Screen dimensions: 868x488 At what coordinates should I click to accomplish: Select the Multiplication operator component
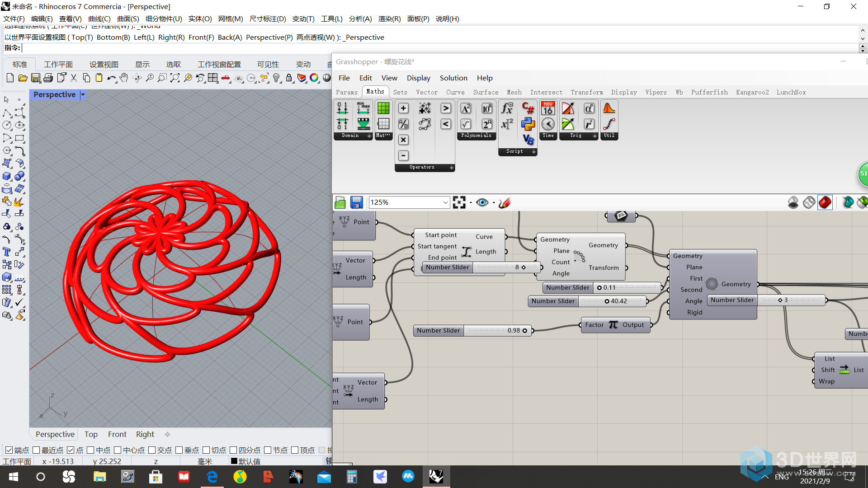pos(403,140)
